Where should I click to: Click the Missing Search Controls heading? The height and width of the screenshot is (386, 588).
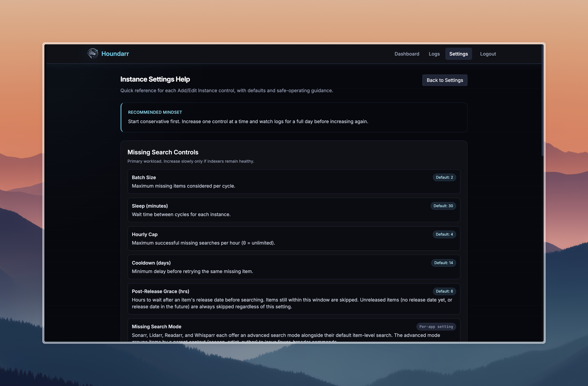(163, 152)
